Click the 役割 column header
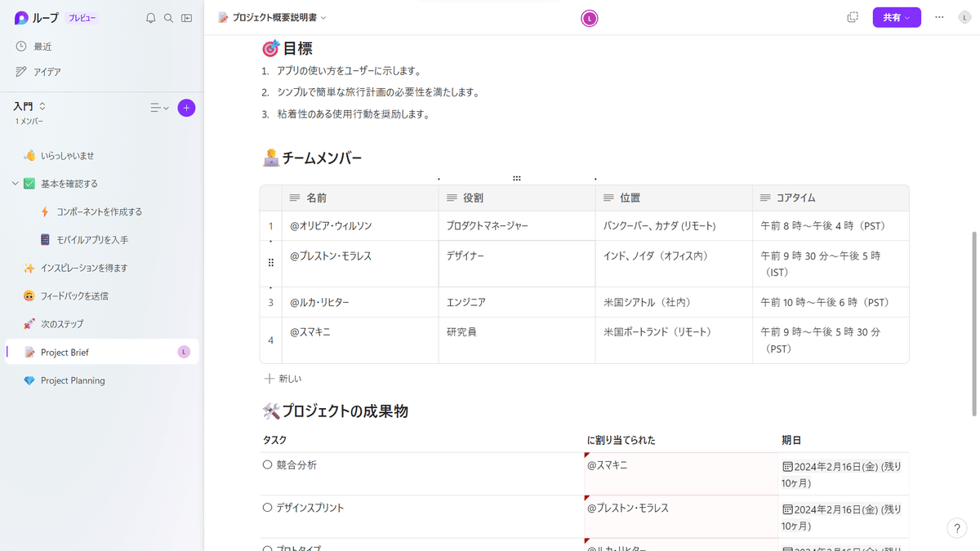The width and height of the screenshot is (980, 551). pyautogui.click(x=517, y=198)
